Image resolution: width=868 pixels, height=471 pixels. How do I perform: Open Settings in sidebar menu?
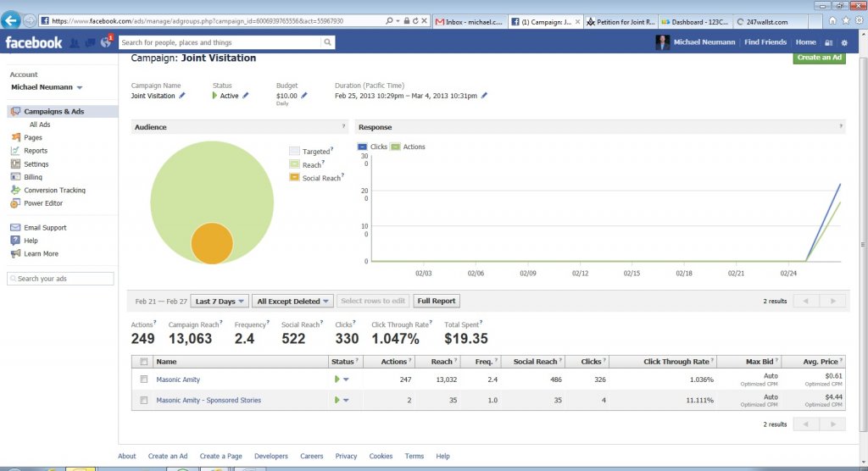coord(36,163)
